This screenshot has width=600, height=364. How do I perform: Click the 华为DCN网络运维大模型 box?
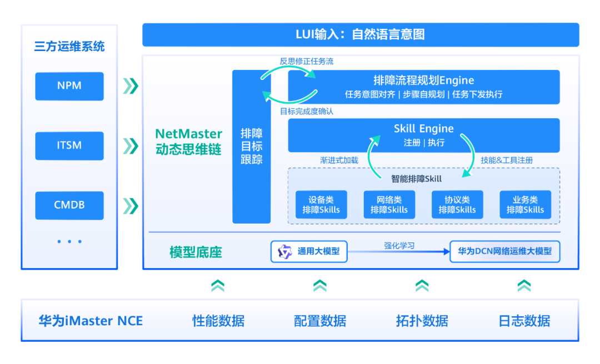coord(504,251)
